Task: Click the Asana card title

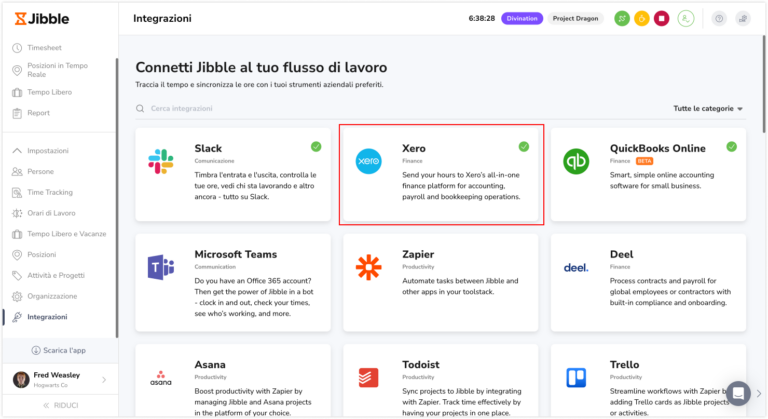Action: point(210,365)
